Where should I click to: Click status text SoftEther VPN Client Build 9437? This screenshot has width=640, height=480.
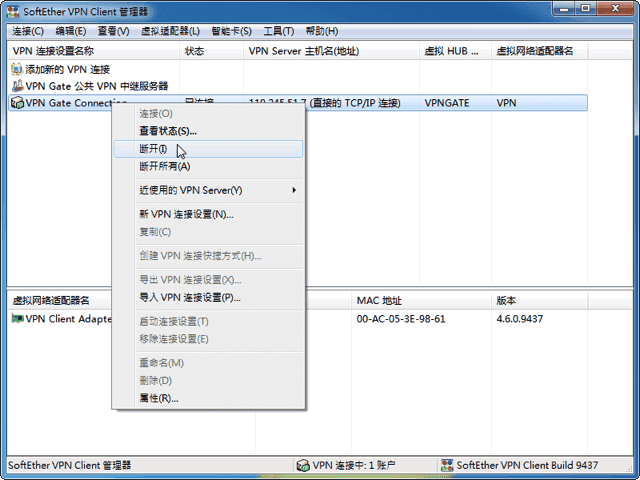(x=527, y=465)
